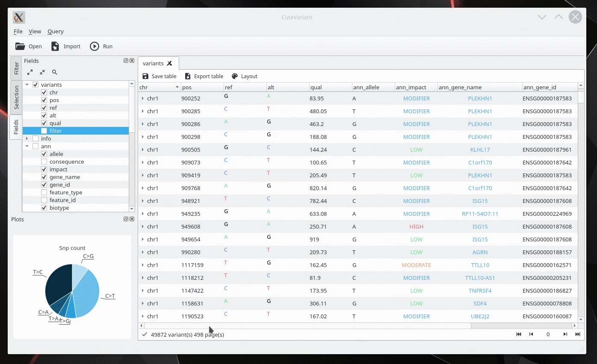Click the Save table disk icon
Screen dimensions: 597x364
click(145, 76)
